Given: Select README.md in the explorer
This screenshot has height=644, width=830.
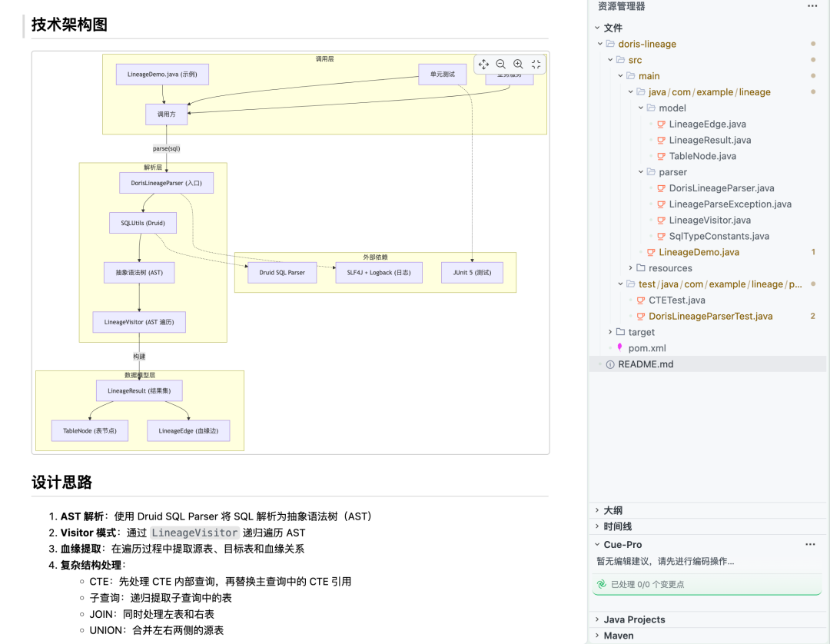Looking at the screenshot, I should point(646,364).
